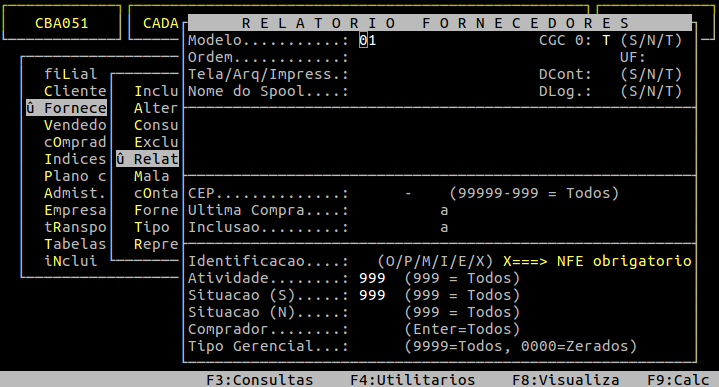This screenshot has width=719, height=387.
Task: Choose Inclu in the submenu
Action: [156, 91]
